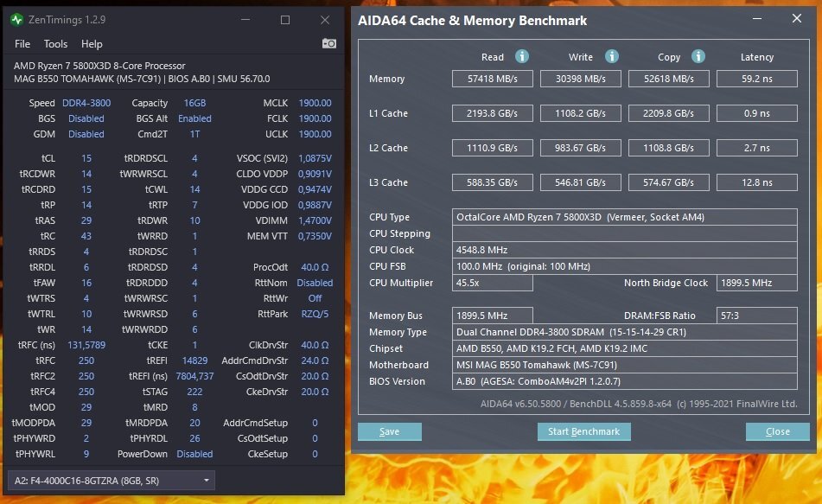Click the L3 Cache Copy 574.67 GB/s field
Image resolution: width=822 pixels, height=504 pixels.
(x=668, y=182)
